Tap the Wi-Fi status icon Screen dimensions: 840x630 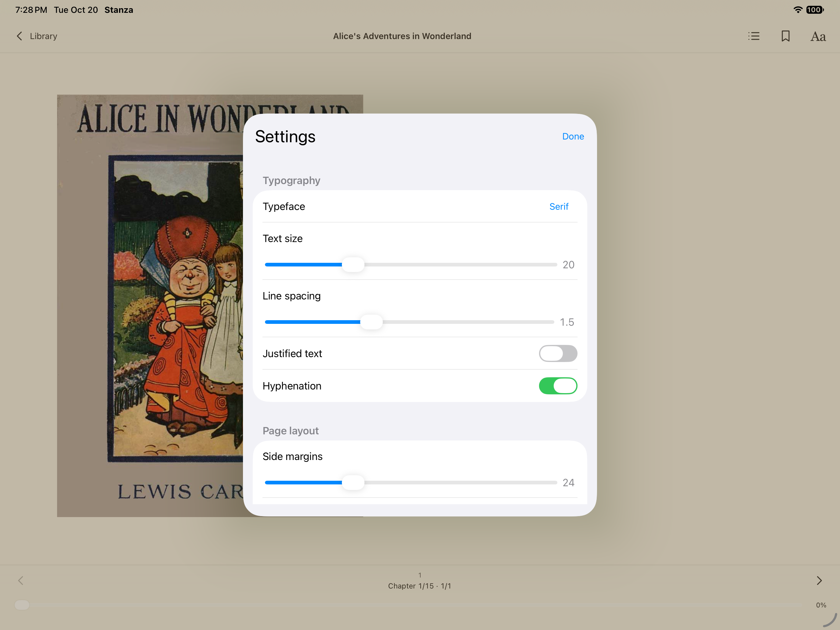tap(798, 10)
